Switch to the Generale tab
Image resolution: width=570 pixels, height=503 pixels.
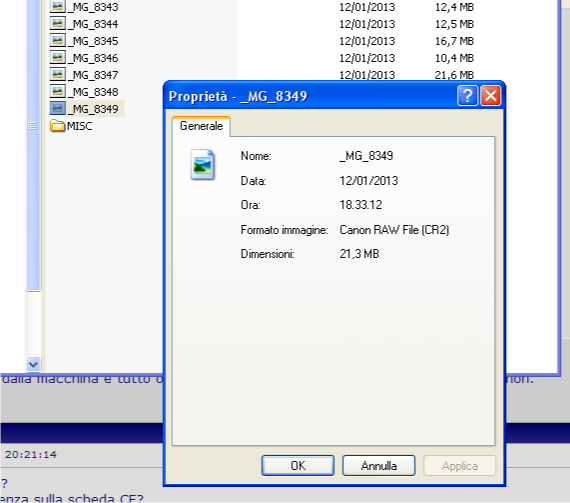click(201, 126)
